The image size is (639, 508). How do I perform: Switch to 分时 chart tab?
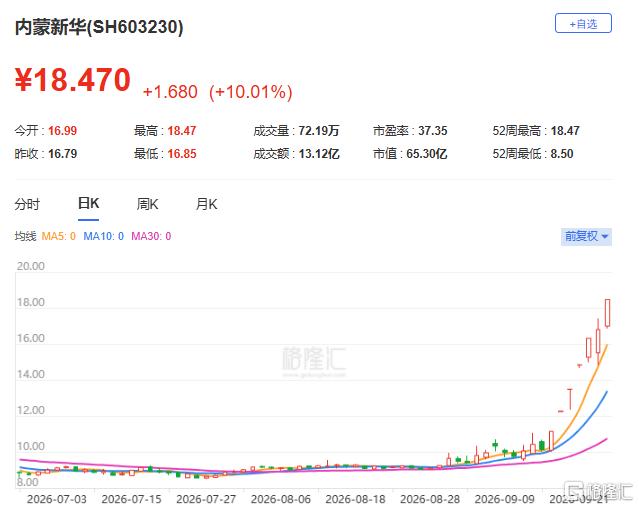[x=27, y=204]
